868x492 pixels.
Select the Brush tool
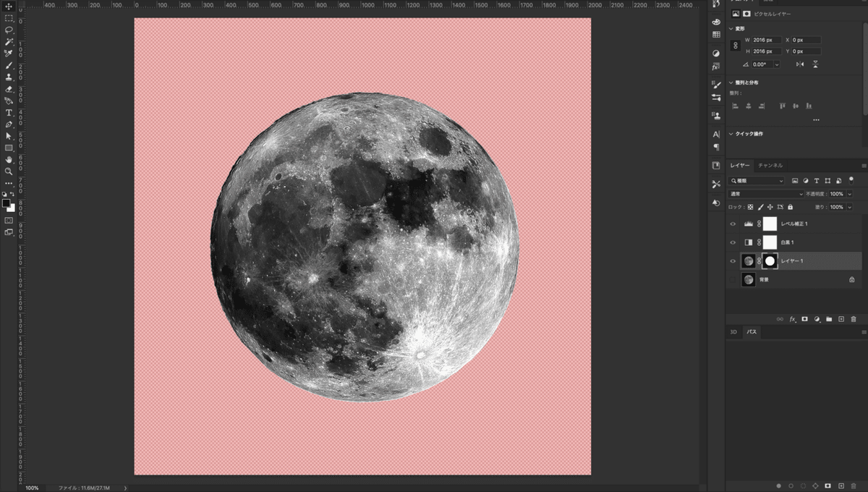[9, 65]
